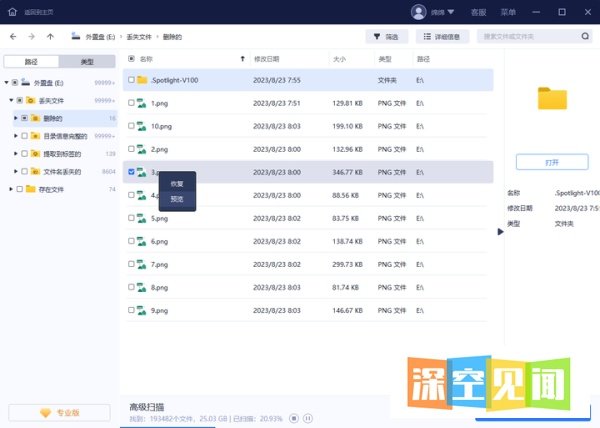Expand the 目录信息完整的 tree node
The height and width of the screenshot is (428, 600).
click(16, 136)
